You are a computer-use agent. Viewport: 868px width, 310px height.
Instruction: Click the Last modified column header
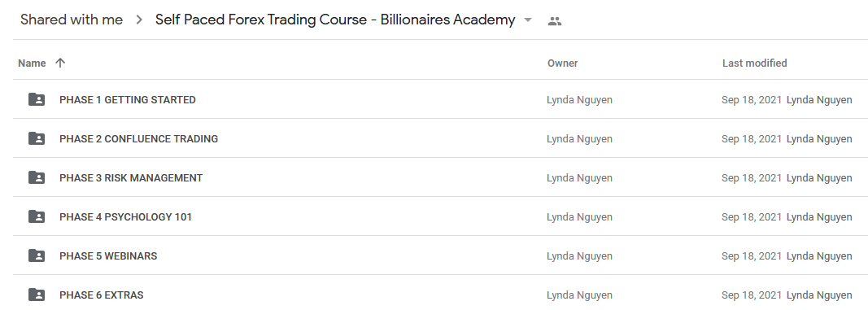coord(755,63)
